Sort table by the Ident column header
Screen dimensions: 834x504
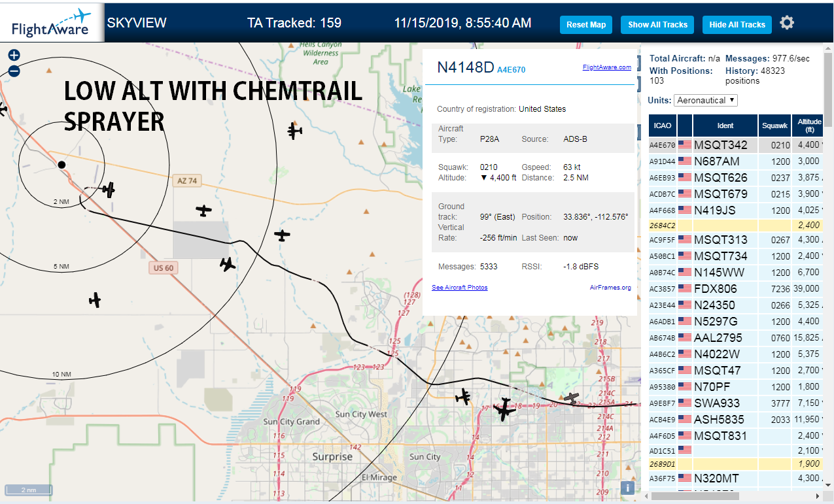[x=725, y=126]
